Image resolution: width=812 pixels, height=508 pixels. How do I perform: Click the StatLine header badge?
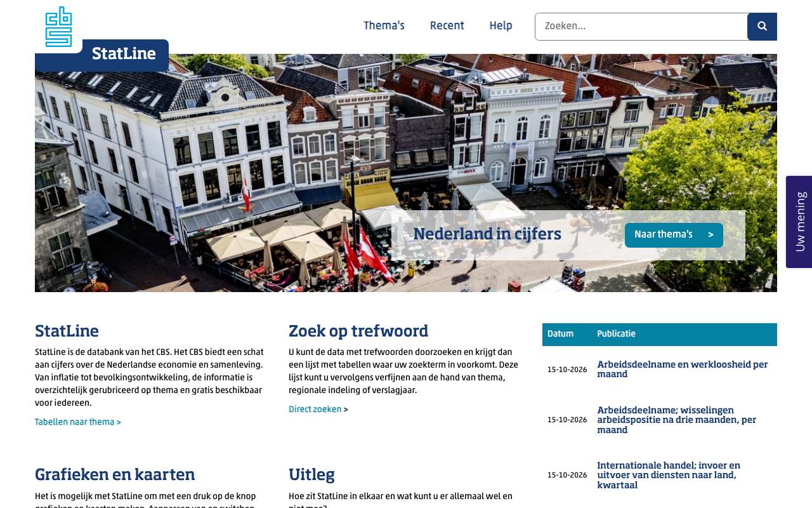tap(124, 54)
